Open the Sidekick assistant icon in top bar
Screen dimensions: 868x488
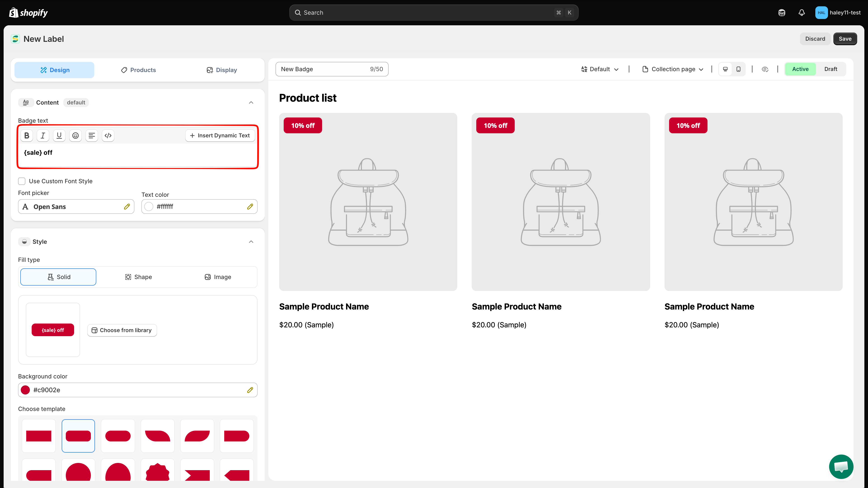click(x=782, y=12)
